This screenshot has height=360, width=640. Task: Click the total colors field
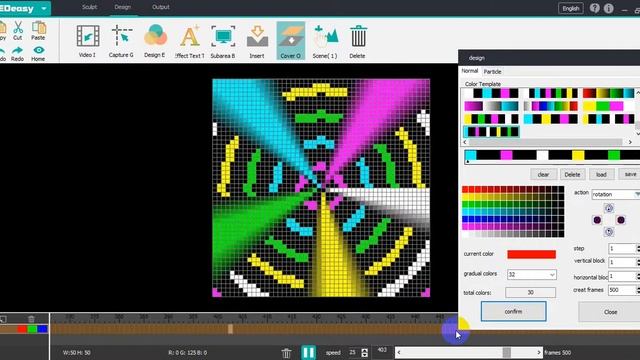coord(530,292)
